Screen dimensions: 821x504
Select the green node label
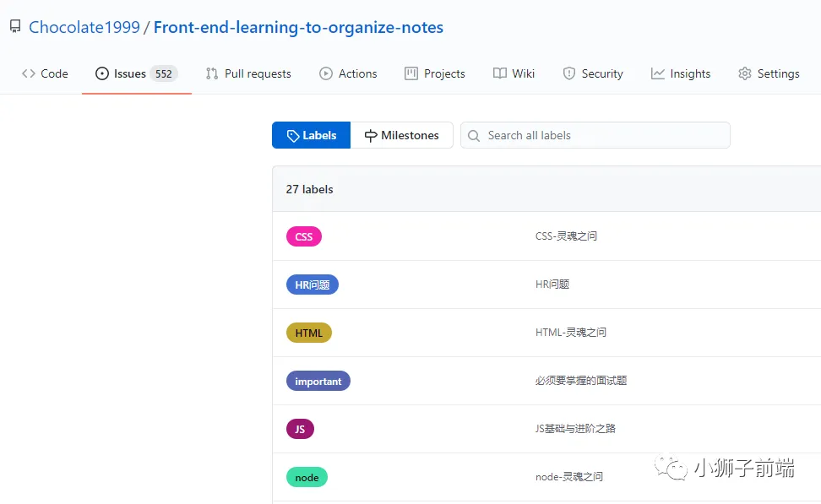[307, 477]
